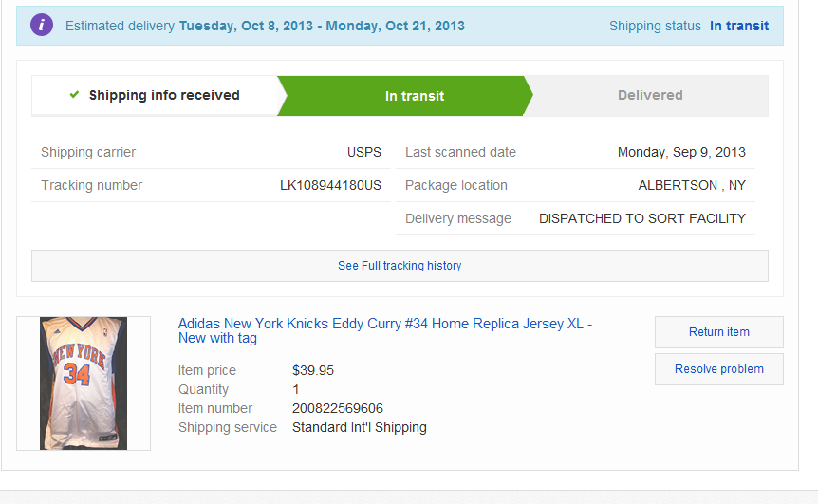Click the USPS shipping carrier value

(364, 152)
